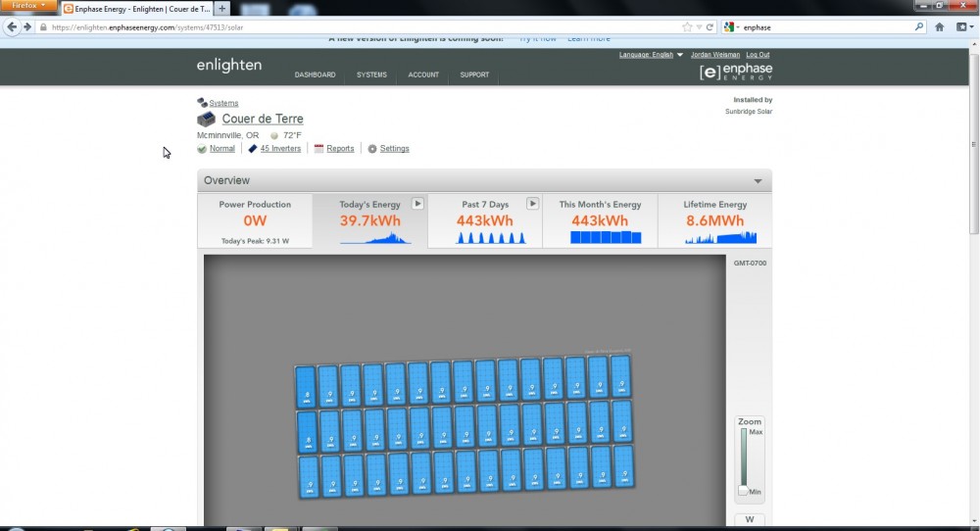Screen dimensions: 980x531
Task: Open the SUPPORT menu
Action: coord(474,75)
